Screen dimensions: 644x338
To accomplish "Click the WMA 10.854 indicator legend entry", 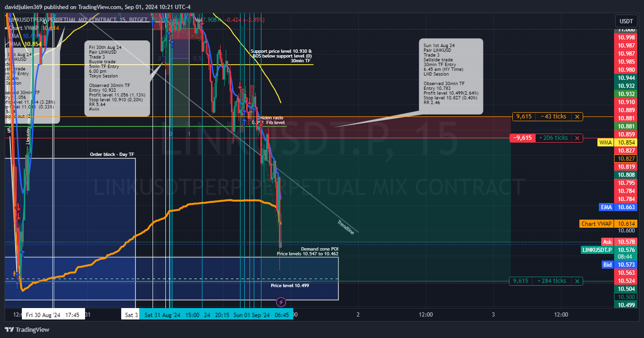I will pyautogui.click(x=25, y=44).
